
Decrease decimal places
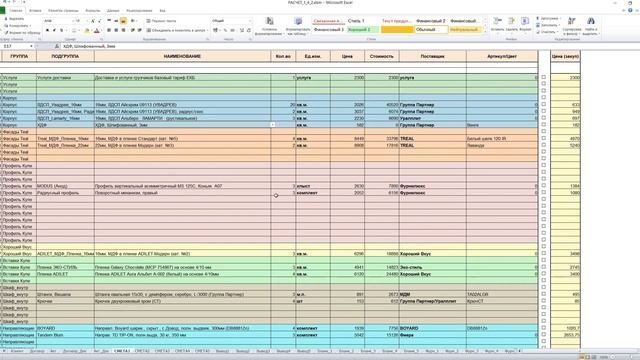[249, 31]
